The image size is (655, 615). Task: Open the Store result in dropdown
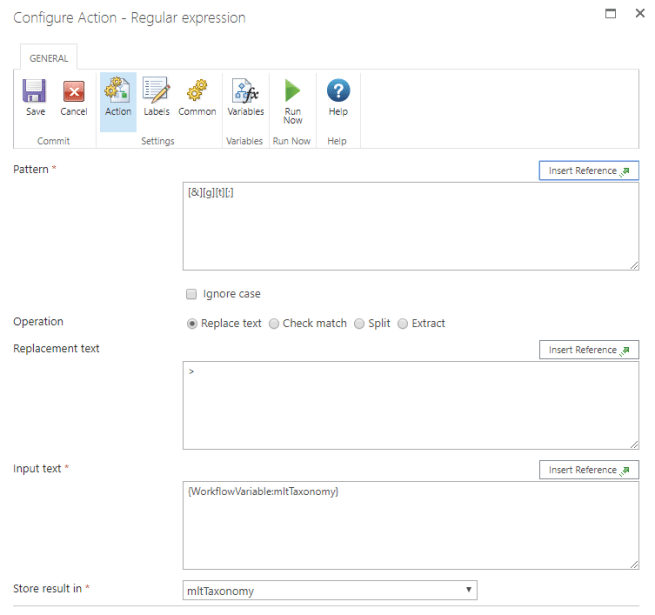coord(330,590)
